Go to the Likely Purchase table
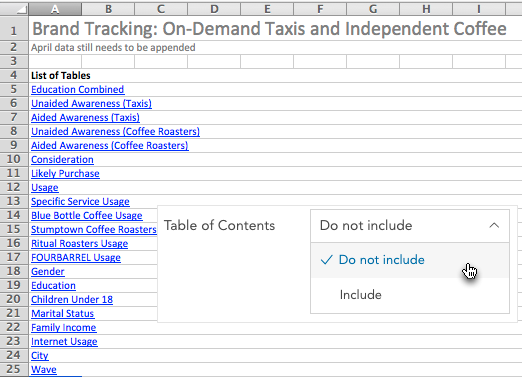The height and width of the screenshot is (377, 522). (65, 174)
